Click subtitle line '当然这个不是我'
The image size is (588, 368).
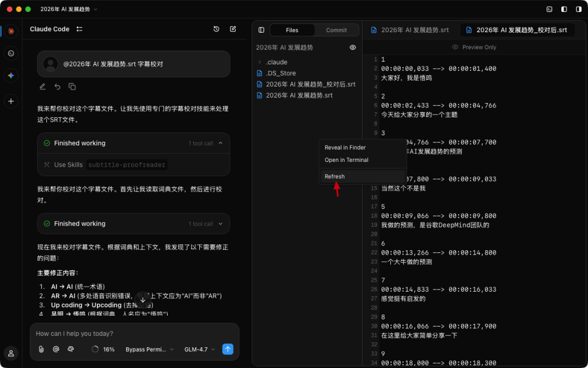[403, 189]
